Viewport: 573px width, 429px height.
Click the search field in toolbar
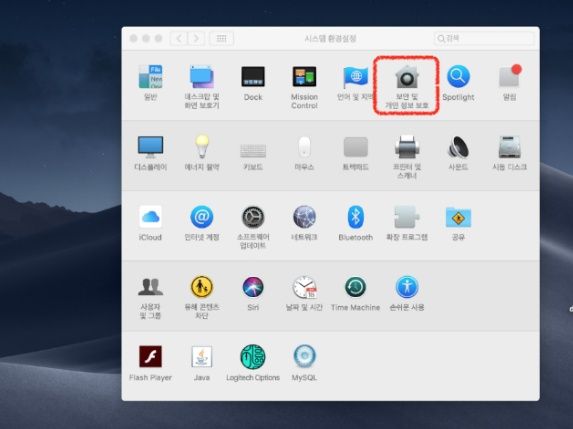click(485, 38)
